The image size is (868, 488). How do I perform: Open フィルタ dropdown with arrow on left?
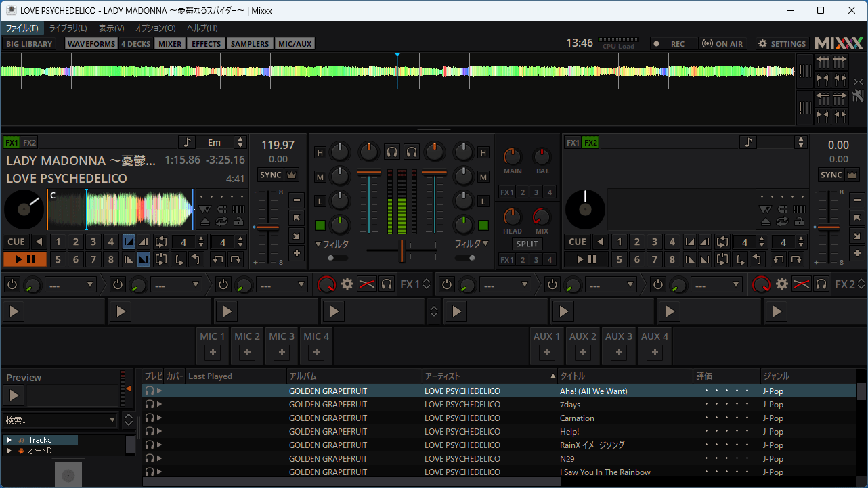[332, 244]
